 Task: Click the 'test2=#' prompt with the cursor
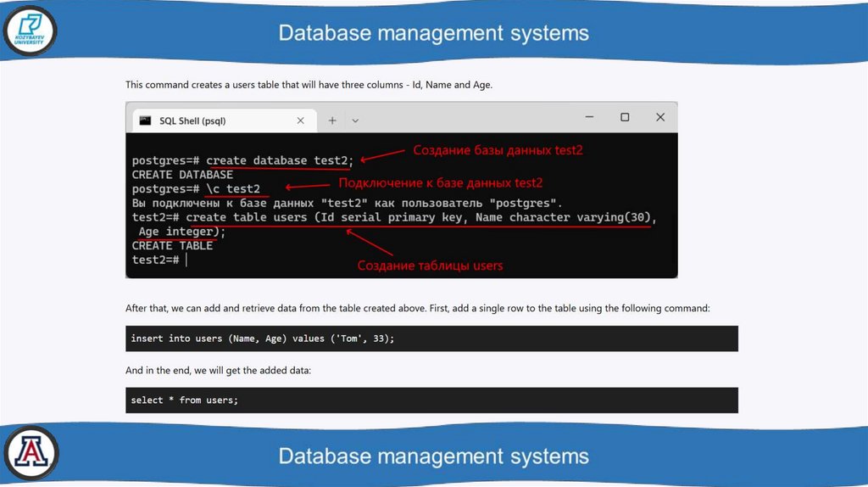156,260
